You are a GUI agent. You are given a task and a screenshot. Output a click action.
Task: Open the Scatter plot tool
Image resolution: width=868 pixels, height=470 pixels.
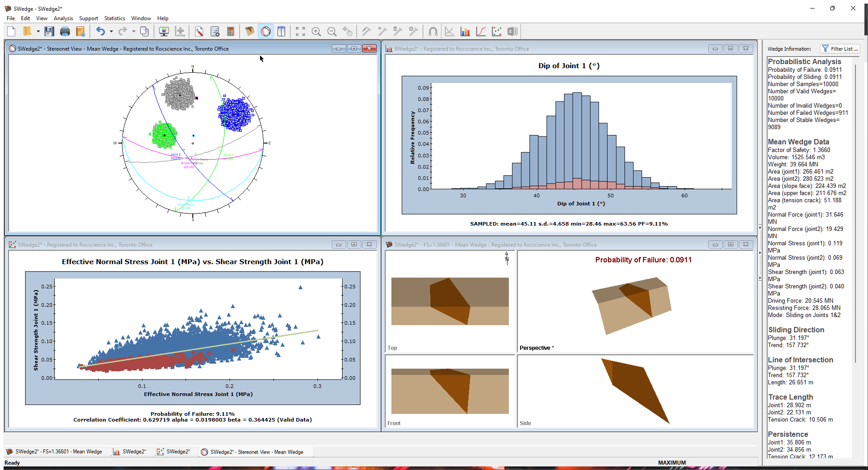coord(496,31)
